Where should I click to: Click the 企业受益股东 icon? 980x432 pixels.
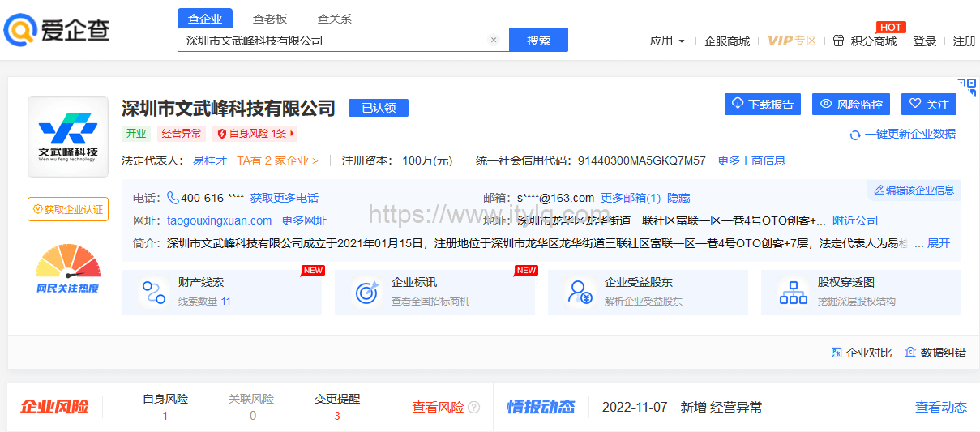click(x=580, y=293)
